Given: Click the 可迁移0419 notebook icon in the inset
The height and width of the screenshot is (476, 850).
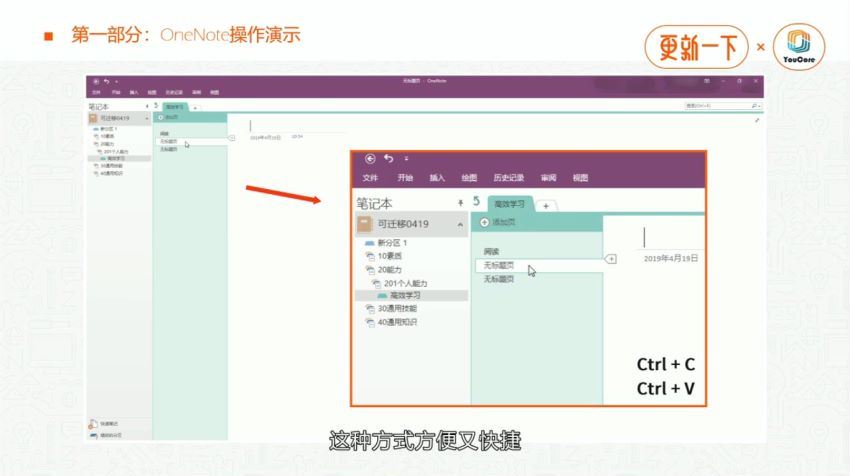Looking at the screenshot, I should (365, 224).
